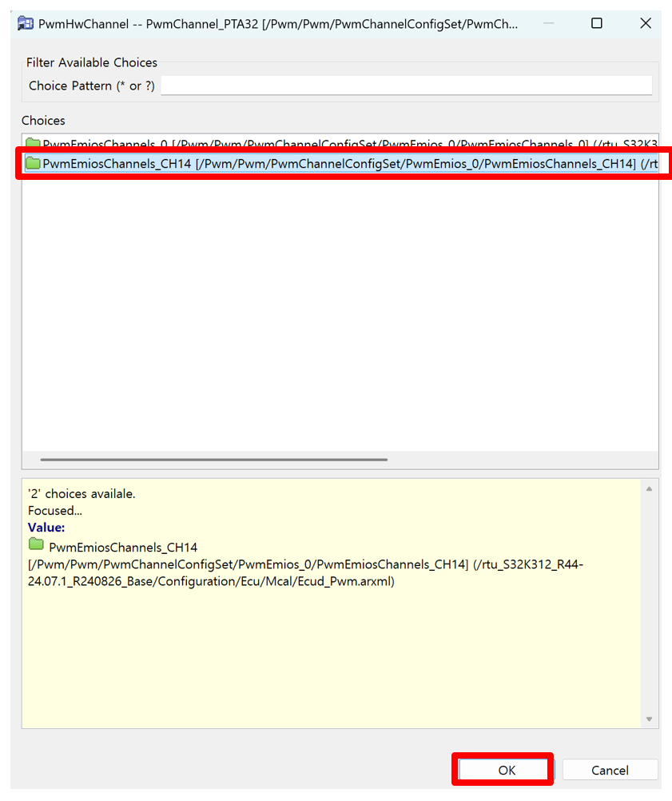The width and height of the screenshot is (672, 801).
Task: Click the folder icon beside PwmEmiosChannels_0
Action: 33,144
